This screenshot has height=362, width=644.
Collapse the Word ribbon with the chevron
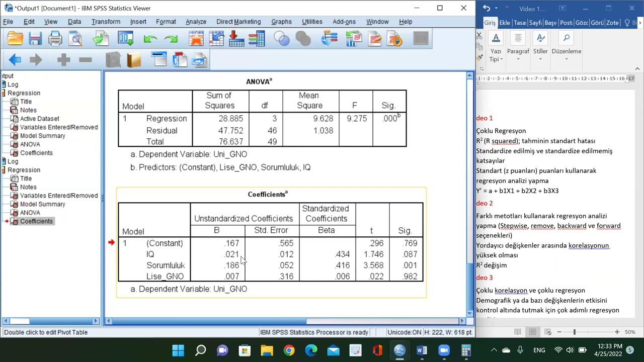pos(637,69)
